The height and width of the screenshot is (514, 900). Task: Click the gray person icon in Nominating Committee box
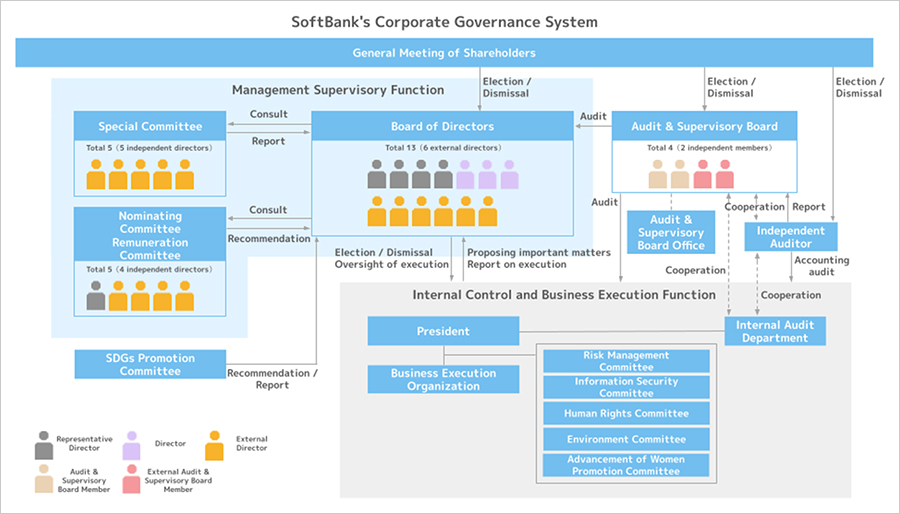[96, 295]
